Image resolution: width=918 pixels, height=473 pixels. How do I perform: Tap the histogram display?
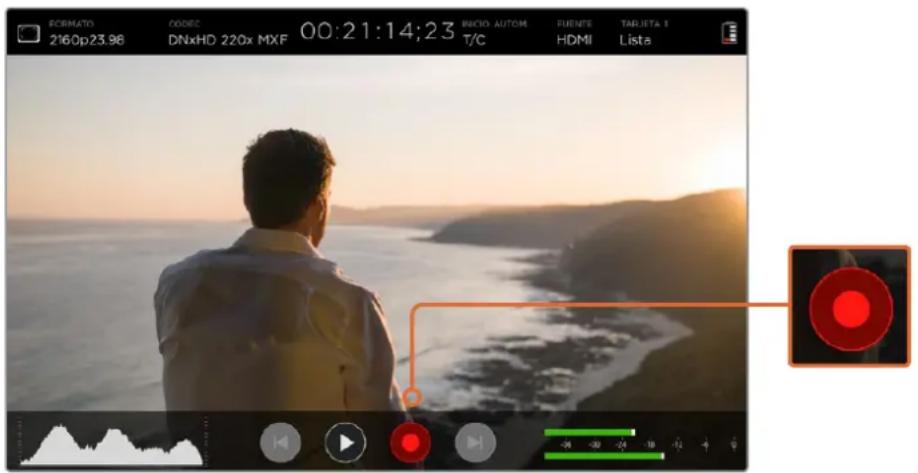coord(111,445)
